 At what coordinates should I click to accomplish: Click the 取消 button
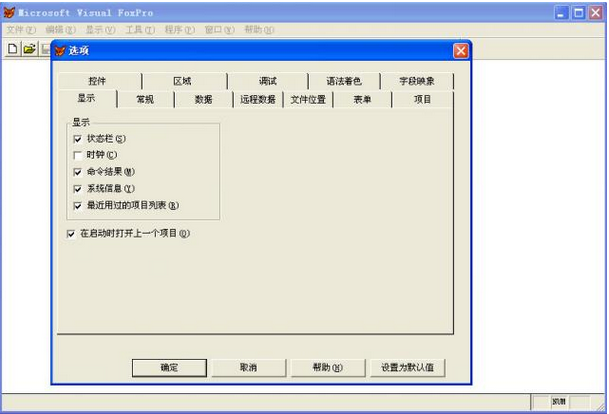tap(249, 367)
